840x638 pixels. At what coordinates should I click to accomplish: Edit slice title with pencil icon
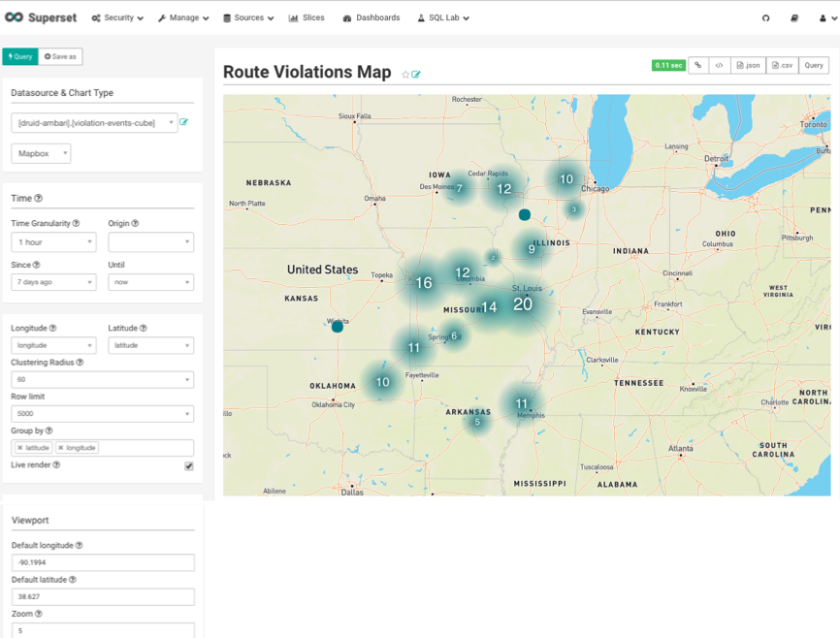(x=416, y=75)
